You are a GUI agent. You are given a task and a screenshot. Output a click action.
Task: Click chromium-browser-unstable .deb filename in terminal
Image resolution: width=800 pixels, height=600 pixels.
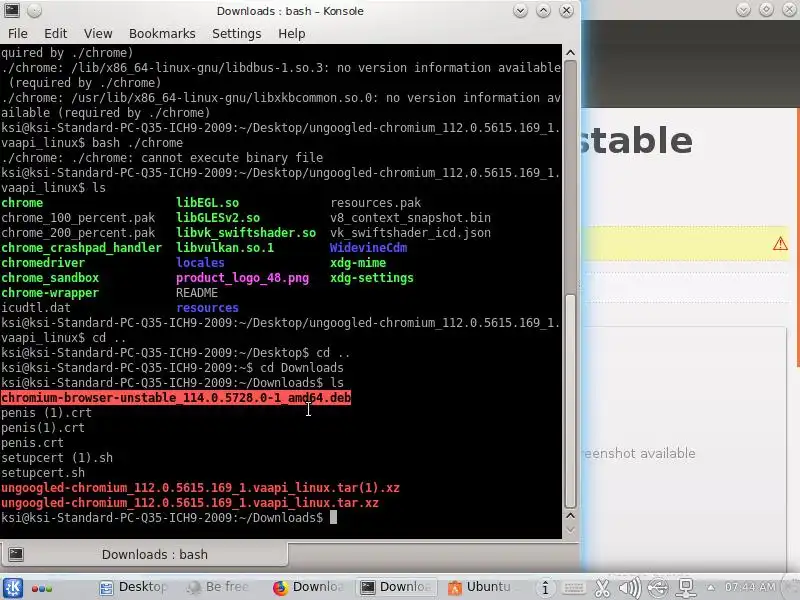(x=176, y=397)
